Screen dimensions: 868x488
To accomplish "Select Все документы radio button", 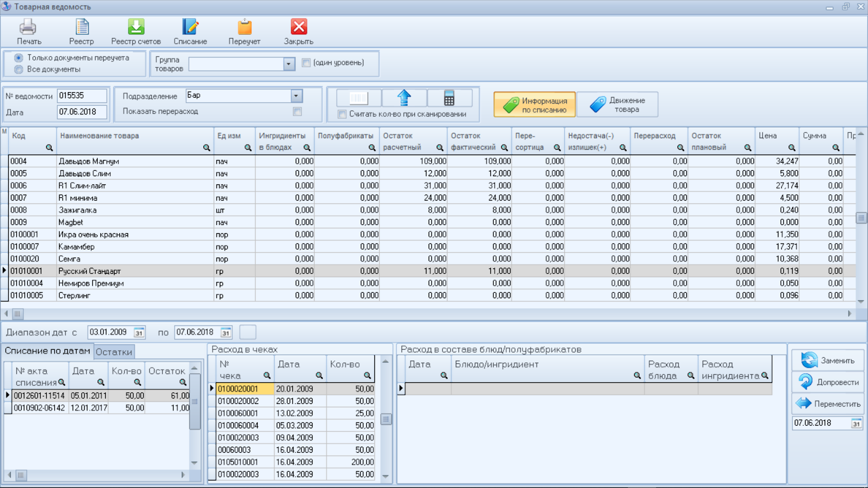I will click(19, 69).
